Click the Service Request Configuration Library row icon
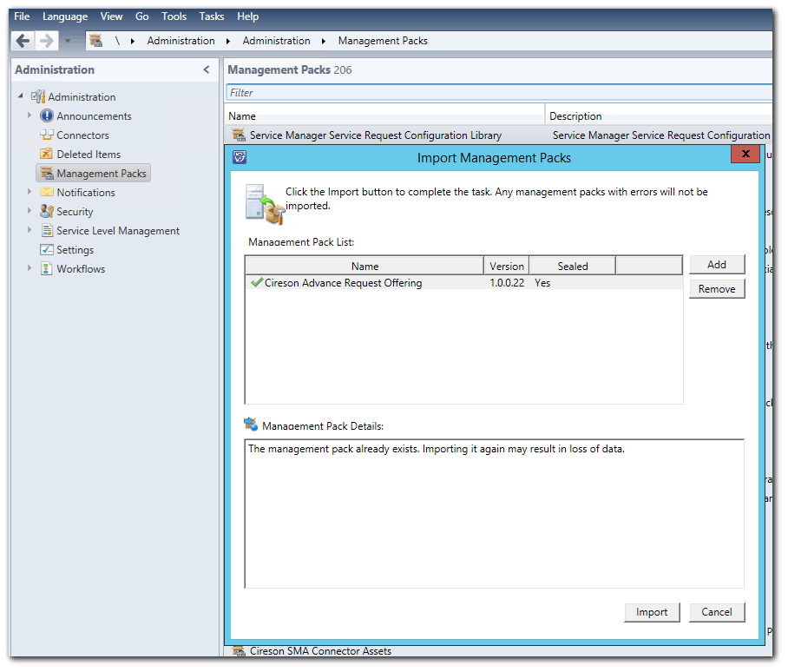The width and height of the screenshot is (788, 672). [x=239, y=135]
